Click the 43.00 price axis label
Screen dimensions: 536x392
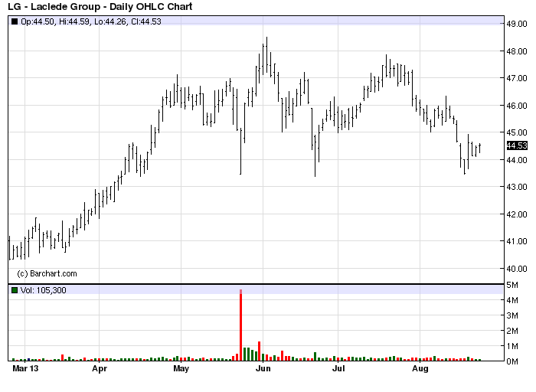click(517, 187)
